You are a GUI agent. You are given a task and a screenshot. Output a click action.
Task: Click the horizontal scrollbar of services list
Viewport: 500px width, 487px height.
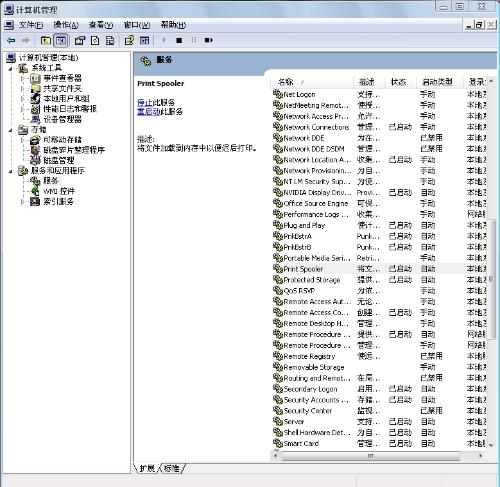tap(370, 456)
